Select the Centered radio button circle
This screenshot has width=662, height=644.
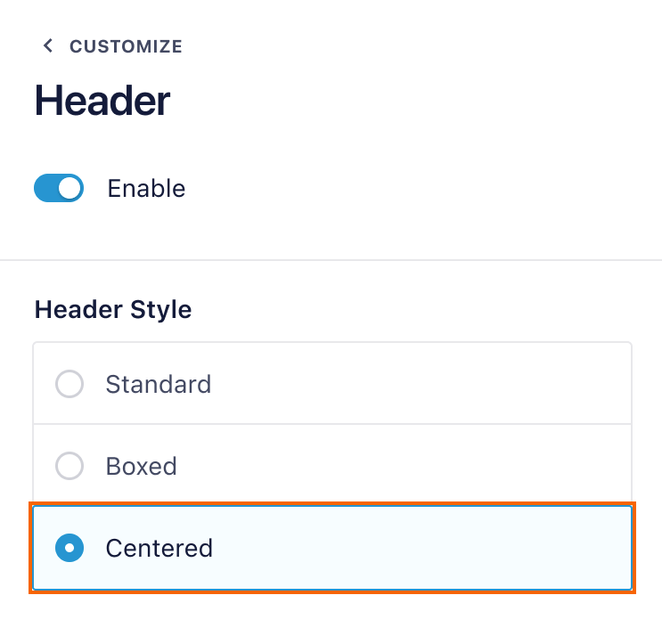(69, 548)
